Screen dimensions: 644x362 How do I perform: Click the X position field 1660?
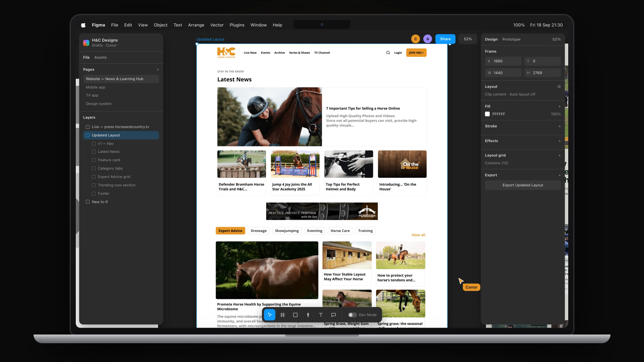click(x=503, y=61)
